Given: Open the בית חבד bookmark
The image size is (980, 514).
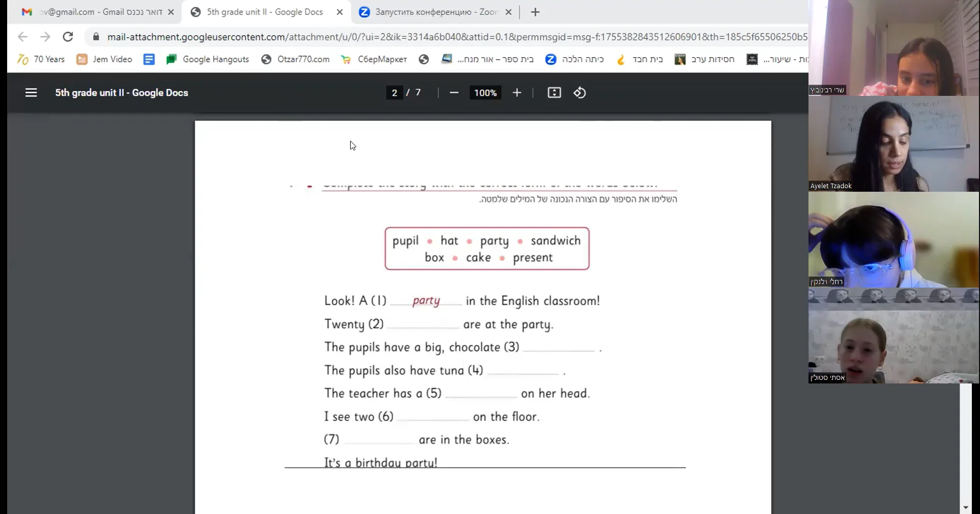Looking at the screenshot, I should coord(640,59).
